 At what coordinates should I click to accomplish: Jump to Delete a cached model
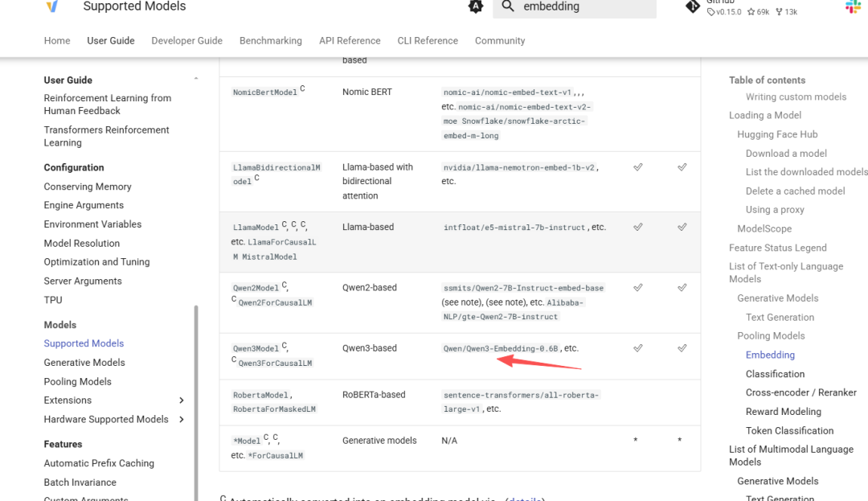(x=796, y=191)
